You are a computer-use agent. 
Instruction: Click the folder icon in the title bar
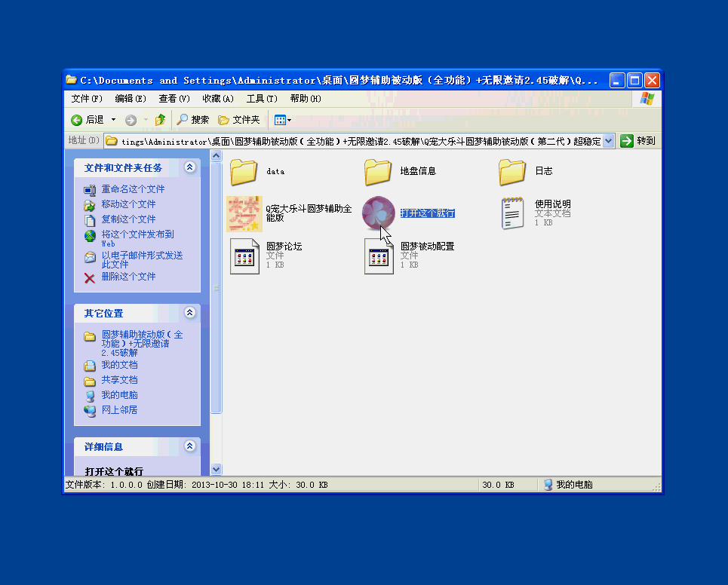pyautogui.click(x=71, y=80)
